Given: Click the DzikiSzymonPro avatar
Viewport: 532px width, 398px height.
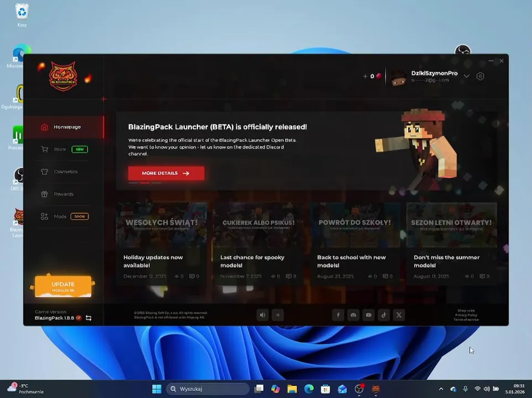Looking at the screenshot, I should tap(398, 77).
